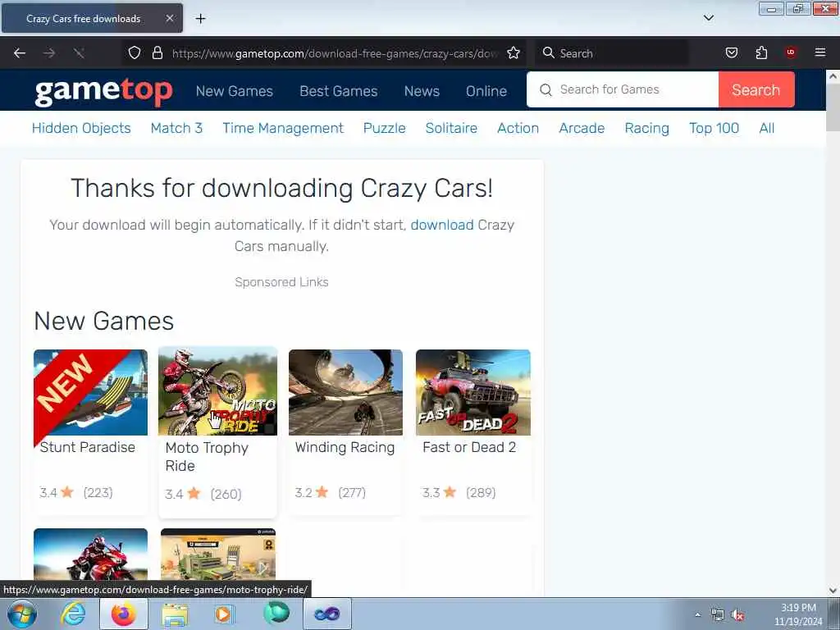Open Windows Media Player taskbar icon
The width and height of the screenshot is (840, 630).
pos(224,614)
